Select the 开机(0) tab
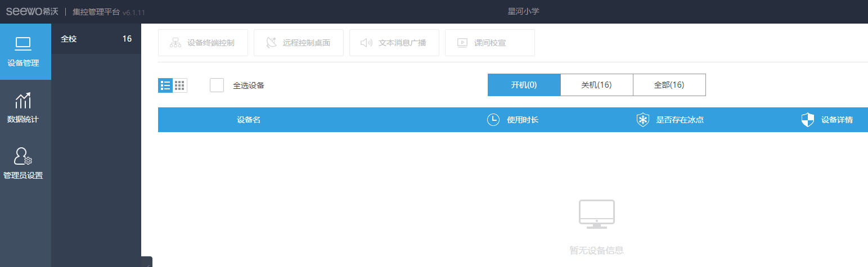 tap(524, 85)
